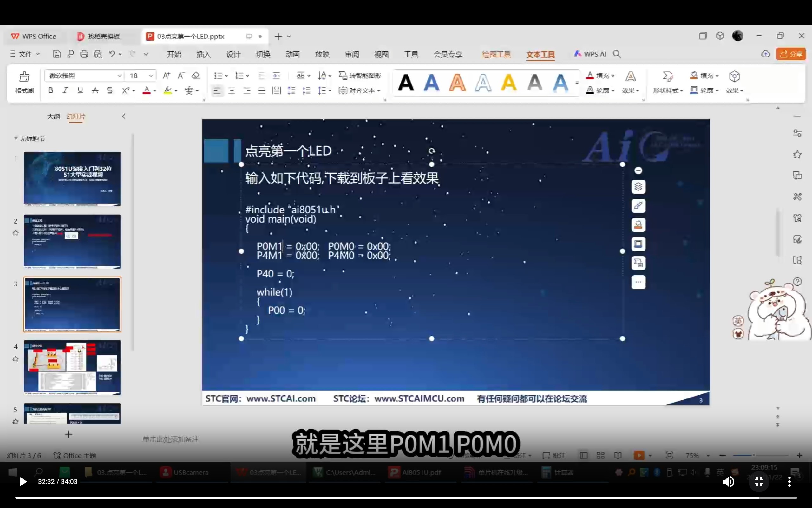
Task: Select the orange outlined A text style
Action: tap(457, 83)
